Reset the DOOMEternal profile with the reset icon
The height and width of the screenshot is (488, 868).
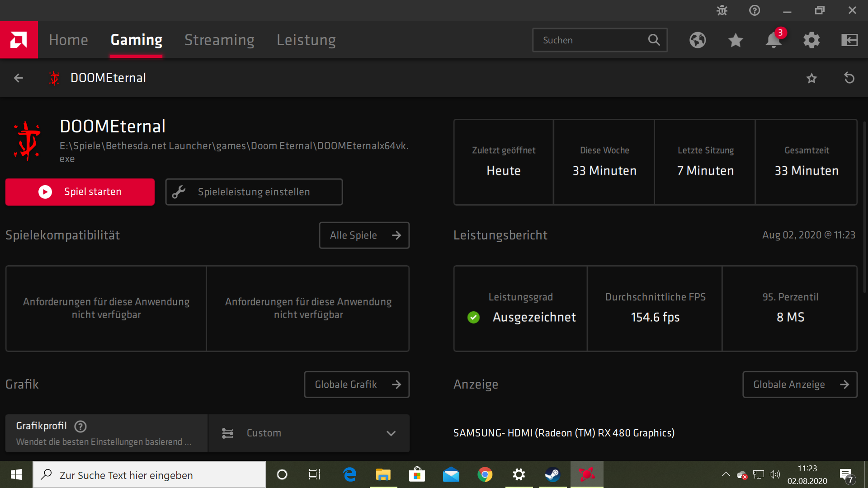click(x=849, y=78)
